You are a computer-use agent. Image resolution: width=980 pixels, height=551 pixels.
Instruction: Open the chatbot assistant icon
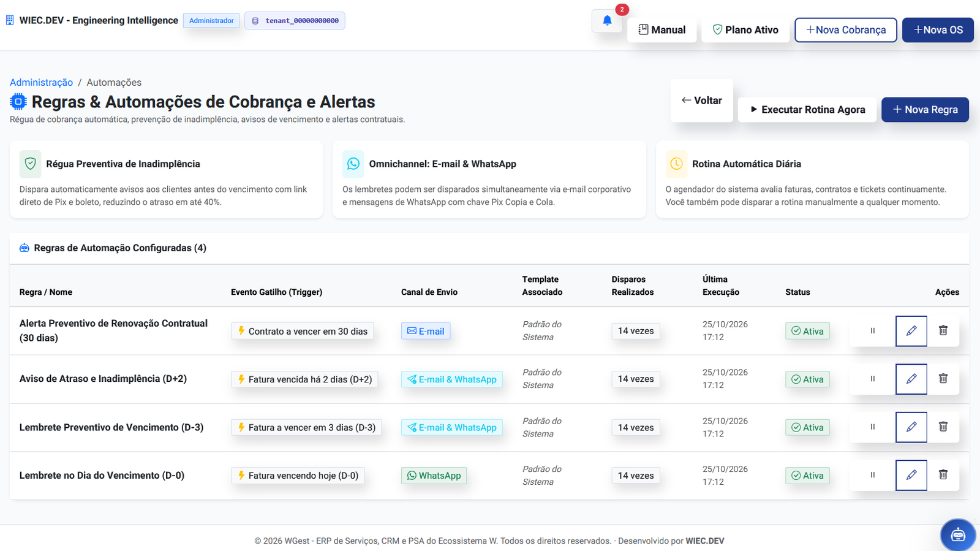pyautogui.click(x=958, y=535)
